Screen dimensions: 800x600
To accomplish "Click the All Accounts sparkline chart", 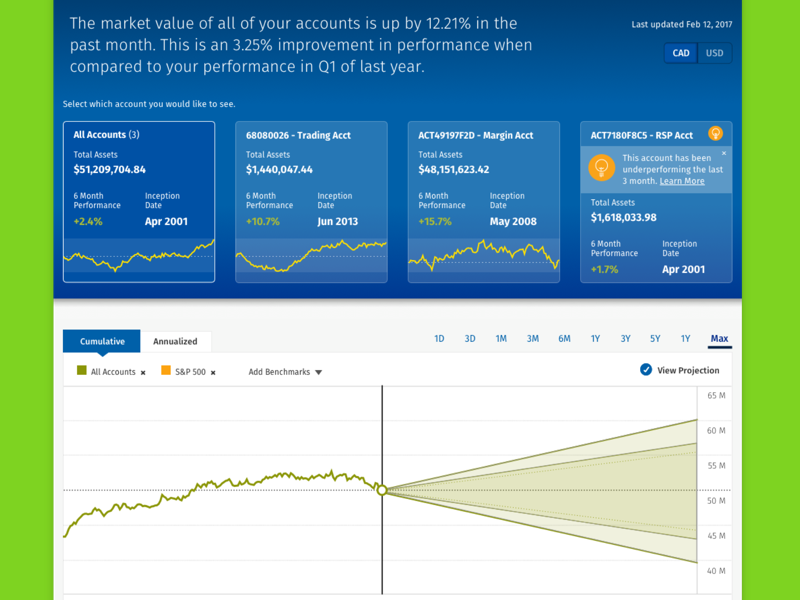I will point(139,255).
